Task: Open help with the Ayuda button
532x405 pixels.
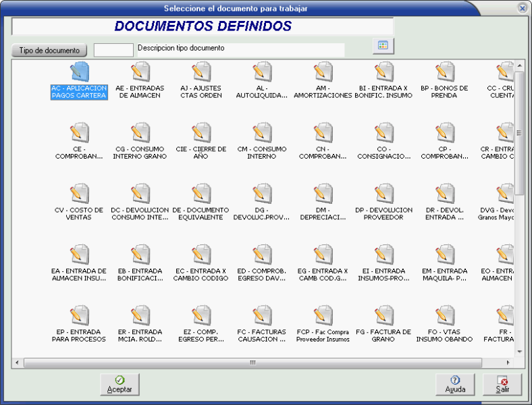Action: pyautogui.click(x=455, y=385)
